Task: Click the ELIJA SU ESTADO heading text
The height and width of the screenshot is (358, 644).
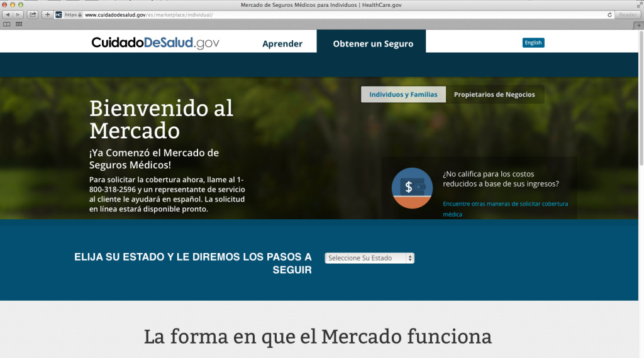Action: click(193, 263)
